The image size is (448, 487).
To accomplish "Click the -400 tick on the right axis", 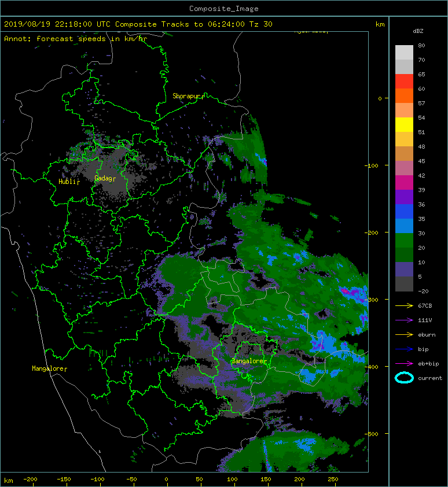I will [372, 367].
